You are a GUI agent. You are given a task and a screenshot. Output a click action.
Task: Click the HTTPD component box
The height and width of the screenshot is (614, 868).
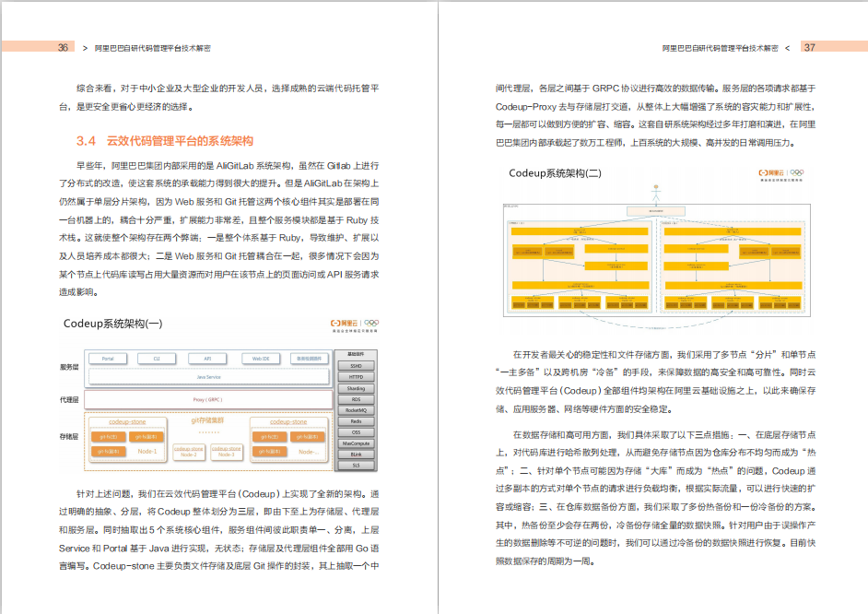(x=356, y=377)
